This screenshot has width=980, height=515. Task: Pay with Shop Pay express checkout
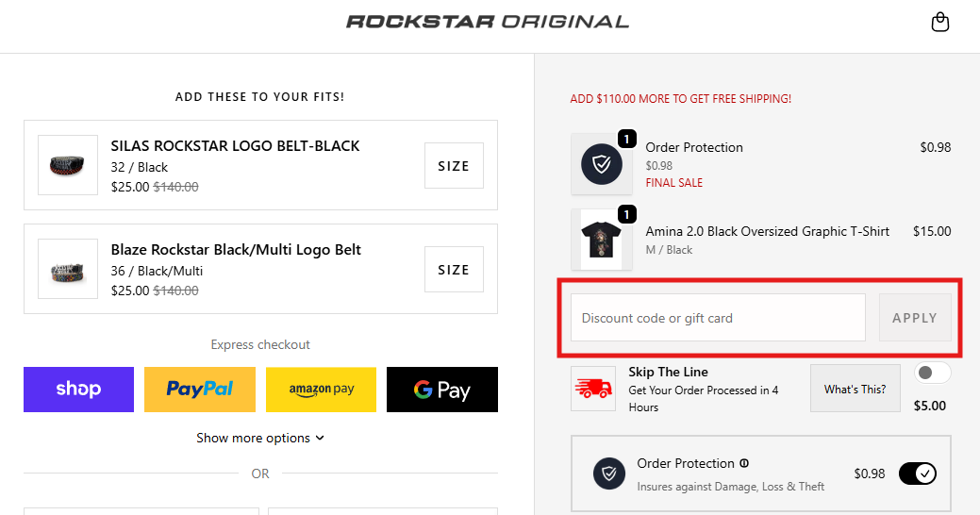tap(78, 390)
